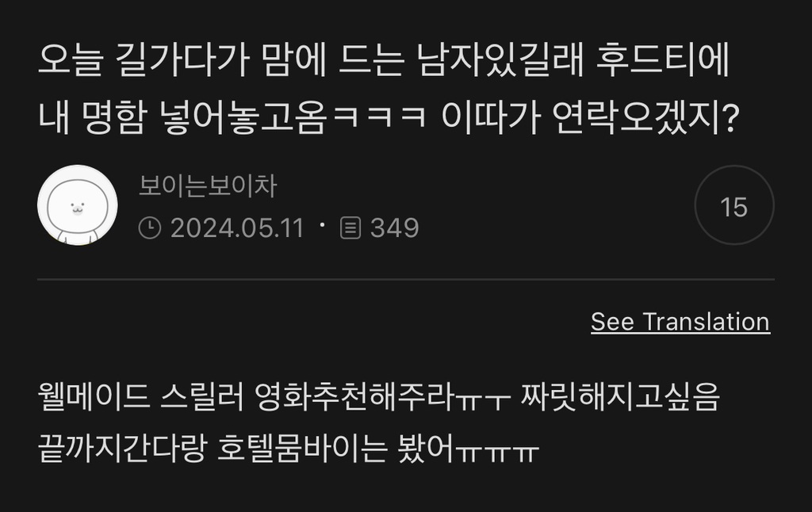
Task: Click the horizontal divider under the author info
Action: point(406,279)
